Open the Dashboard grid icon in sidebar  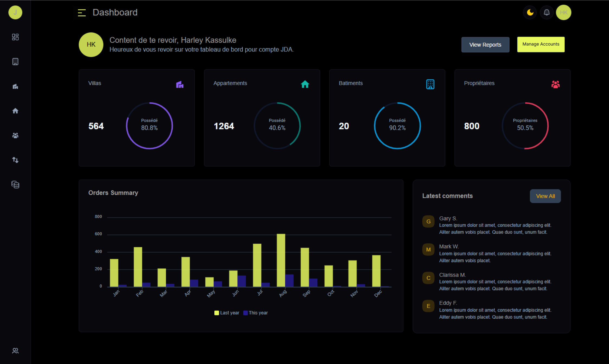[x=15, y=37]
